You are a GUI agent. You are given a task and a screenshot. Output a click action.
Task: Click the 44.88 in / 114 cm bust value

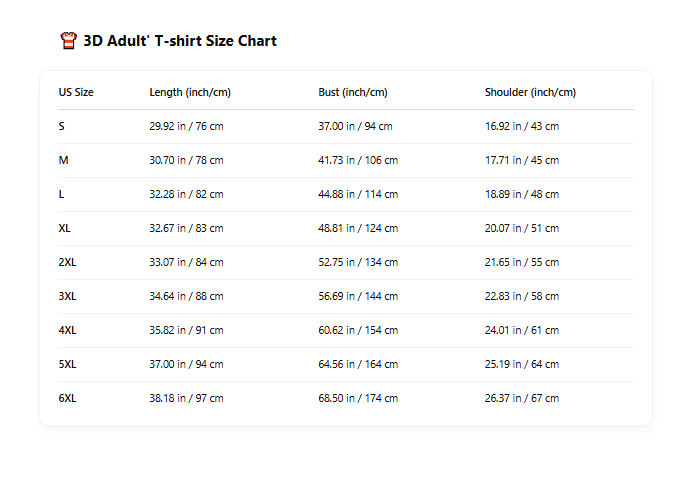(x=358, y=194)
